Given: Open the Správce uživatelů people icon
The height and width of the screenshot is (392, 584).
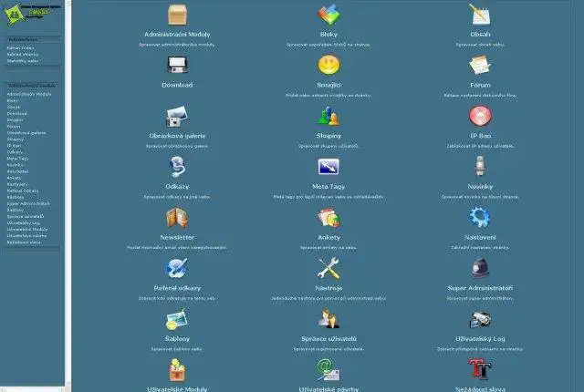Looking at the screenshot, I should (328, 319).
